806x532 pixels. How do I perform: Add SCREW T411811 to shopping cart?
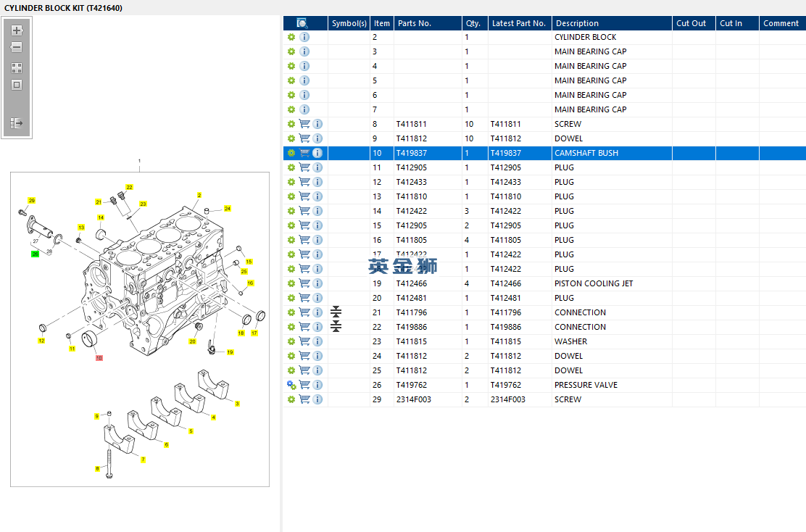pyautogui.click(x=304, y=124)
